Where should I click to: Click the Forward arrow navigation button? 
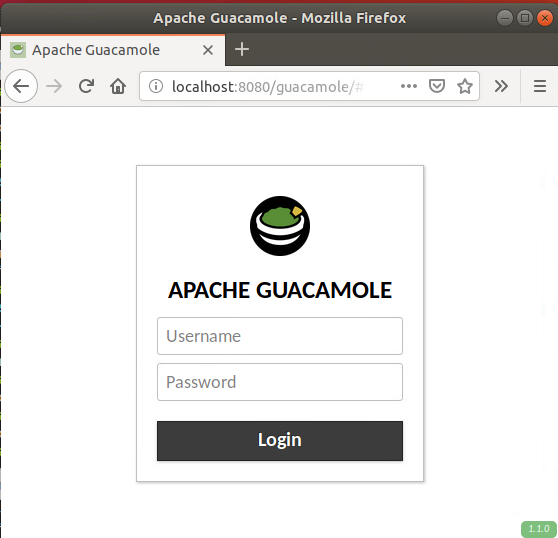coord(54,86)
